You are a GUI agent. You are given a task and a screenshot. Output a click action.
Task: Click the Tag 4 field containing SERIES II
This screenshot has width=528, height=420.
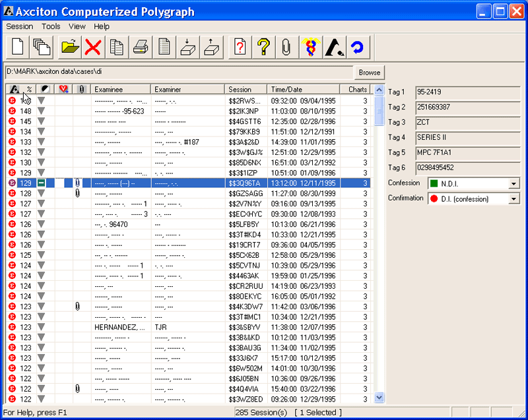coord(468,138)
